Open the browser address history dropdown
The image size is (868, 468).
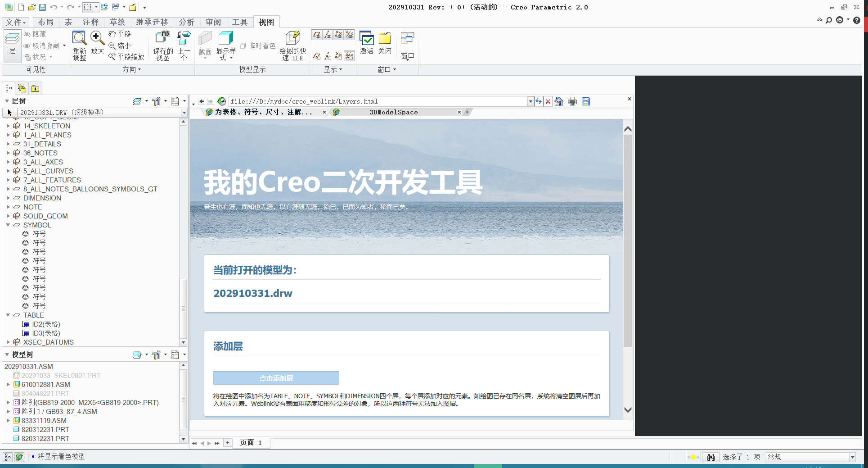click(x=531, y=101)
